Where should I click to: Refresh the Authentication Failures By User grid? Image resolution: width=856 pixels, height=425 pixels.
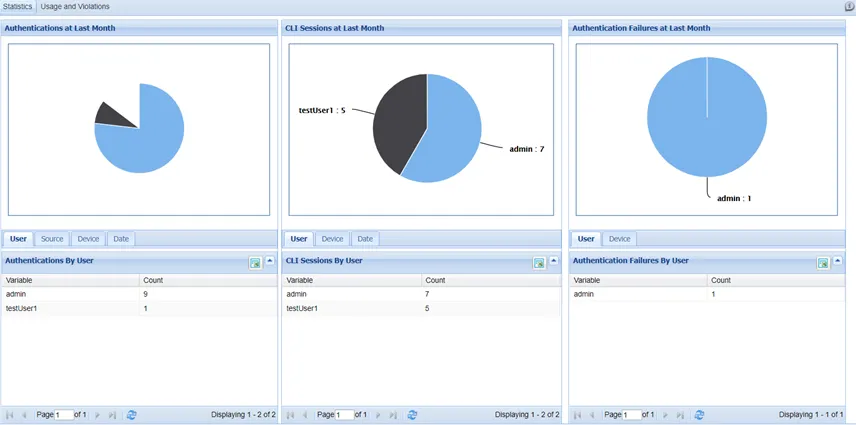(699, 415)
